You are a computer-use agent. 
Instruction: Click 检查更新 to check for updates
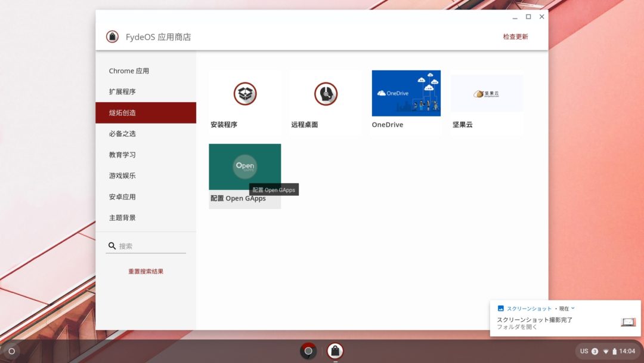coord(515,36)
